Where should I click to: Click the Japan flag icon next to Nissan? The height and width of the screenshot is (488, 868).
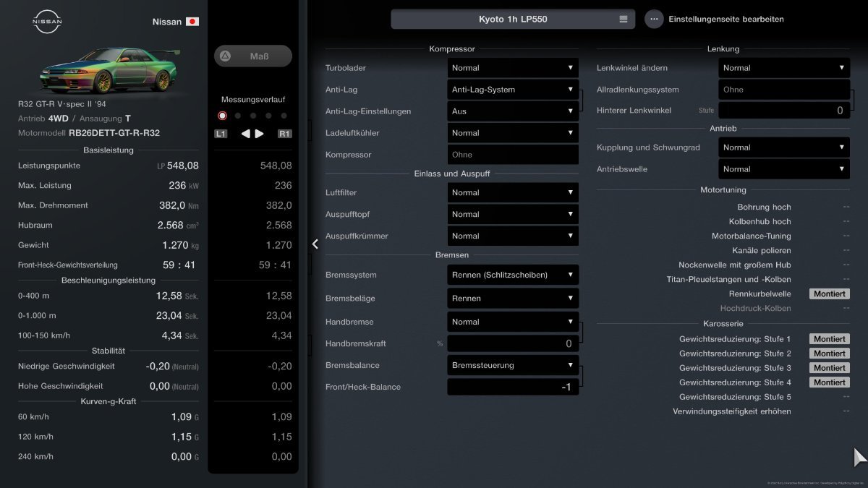pyautogui.click(x=192, y=22)
